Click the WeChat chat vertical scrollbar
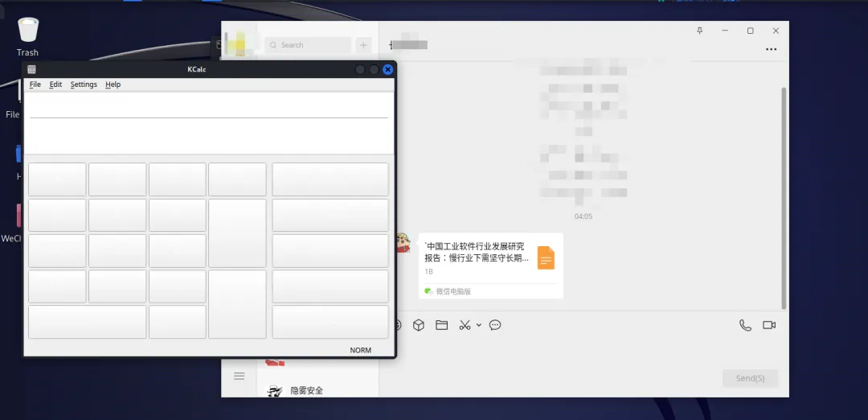This screenshot has width=868, height=420. (784, 198)
